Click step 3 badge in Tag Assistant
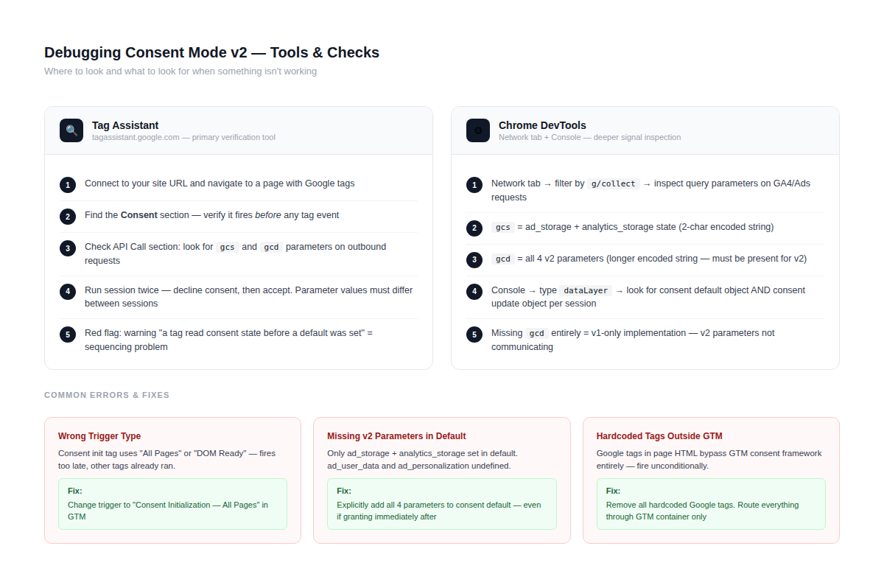The image size is (884, 588). click(x=68, y=248)
